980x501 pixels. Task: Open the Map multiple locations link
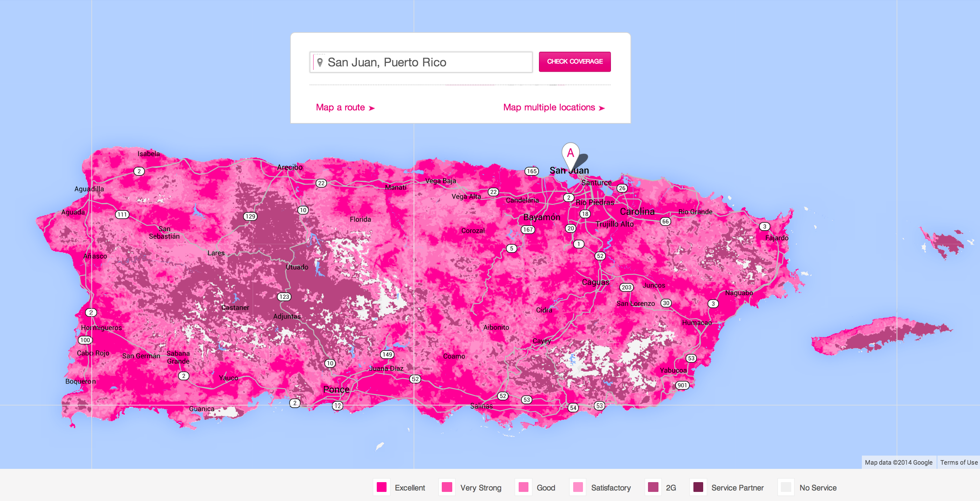pos(549,108)
